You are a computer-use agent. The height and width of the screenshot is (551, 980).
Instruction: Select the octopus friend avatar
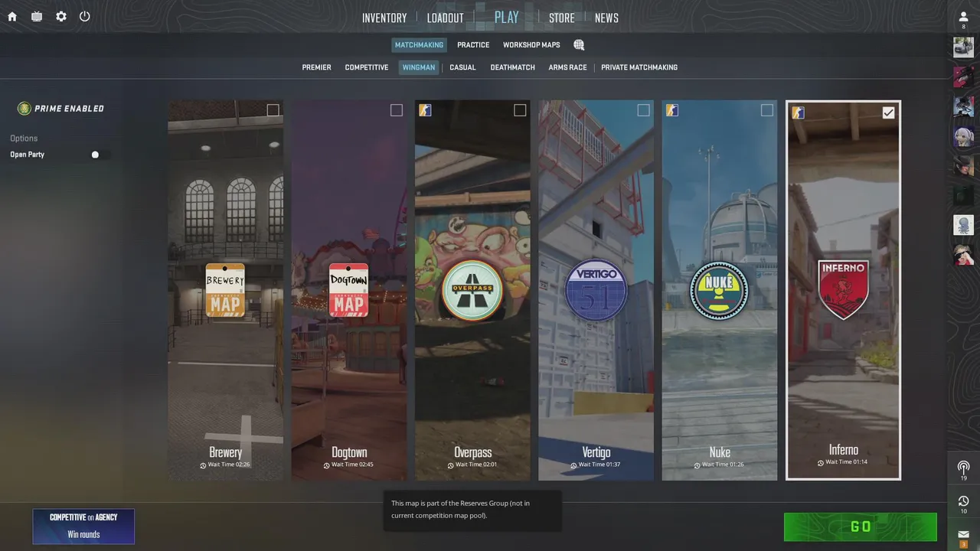(x=963, y=225)
